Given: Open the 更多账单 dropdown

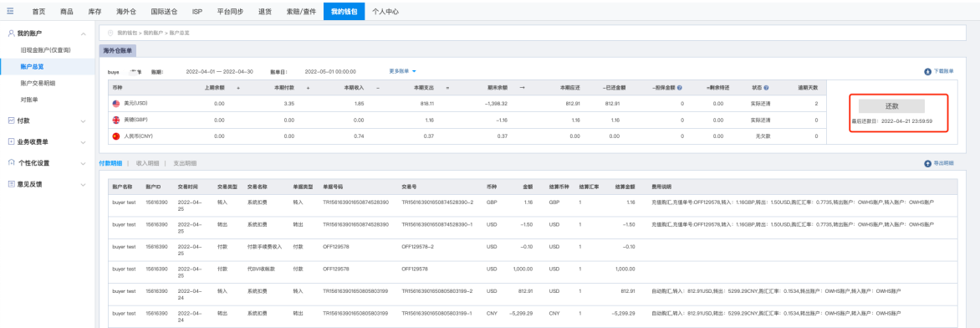Looking at the screenshot, I should (402, 71).
